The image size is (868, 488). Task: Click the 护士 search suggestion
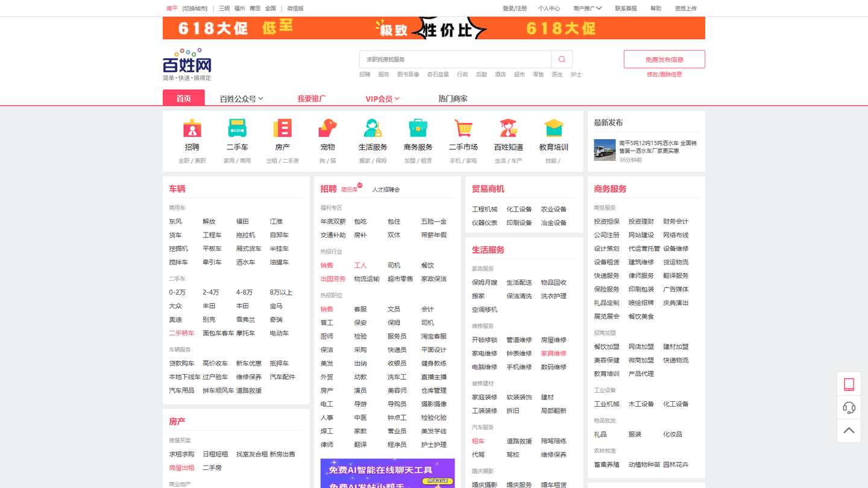576,75
